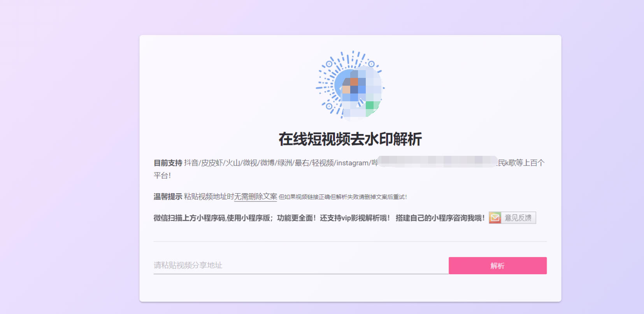Screen dimensions: 644x314
Task: Click the small note 但如果视频链接正确但解析失败
Action: pos(319,197)
